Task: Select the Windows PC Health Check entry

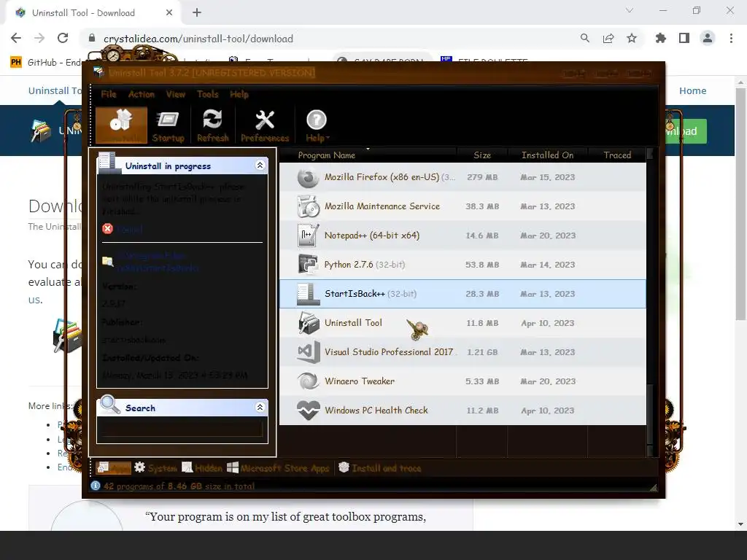Action: (x=462, y=410)
